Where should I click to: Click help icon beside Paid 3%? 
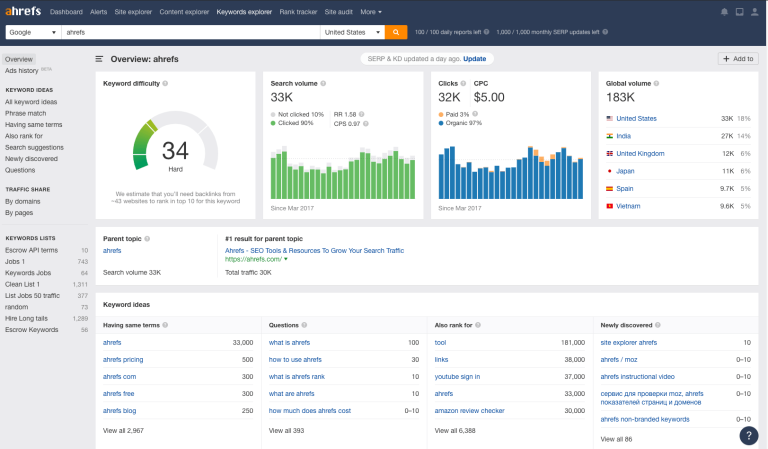(x=475, y=114)
